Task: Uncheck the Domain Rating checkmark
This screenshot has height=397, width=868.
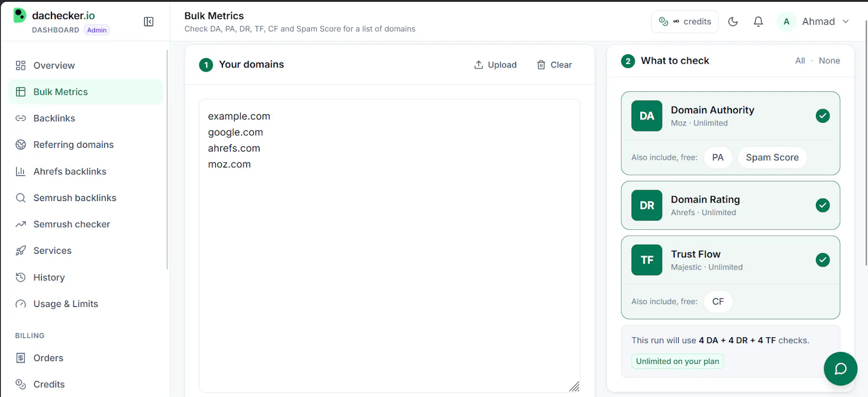Action: tap(822, 205)
